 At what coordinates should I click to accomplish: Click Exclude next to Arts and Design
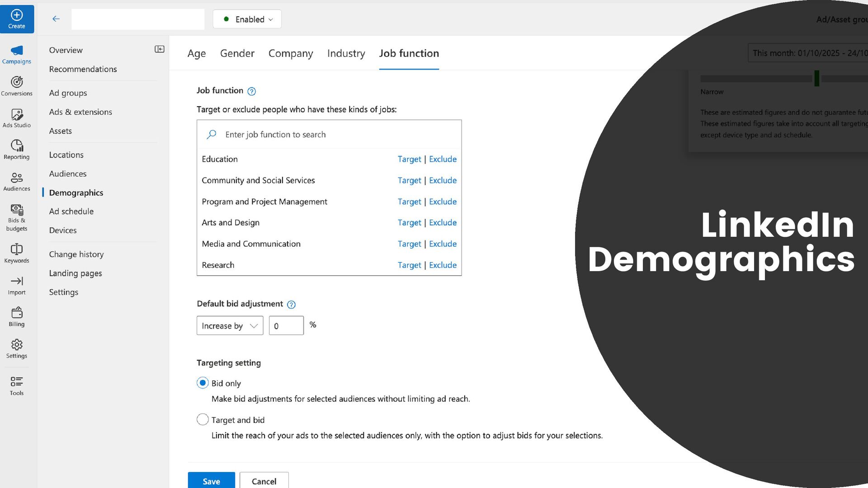click(x=443, y=222)
